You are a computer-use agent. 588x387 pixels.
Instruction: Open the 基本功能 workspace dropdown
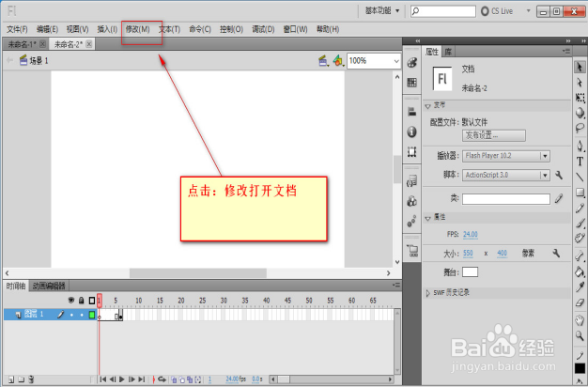pos(382,11)
